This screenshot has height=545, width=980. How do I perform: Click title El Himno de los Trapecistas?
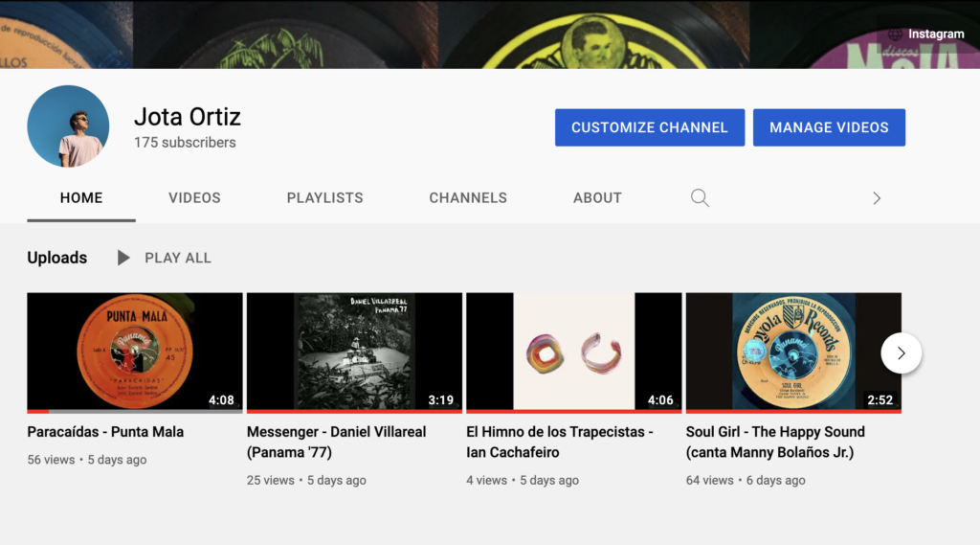pos(559,442)
